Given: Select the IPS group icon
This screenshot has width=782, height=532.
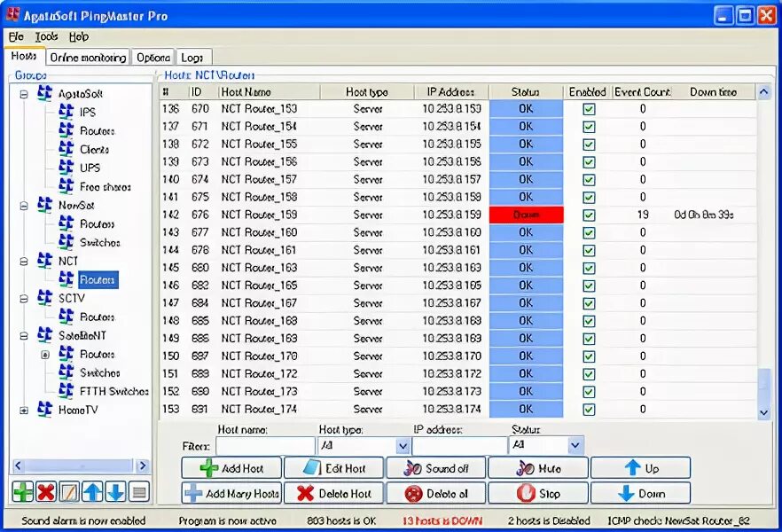Looking at the screenshot, I should (x=66, y=111).
